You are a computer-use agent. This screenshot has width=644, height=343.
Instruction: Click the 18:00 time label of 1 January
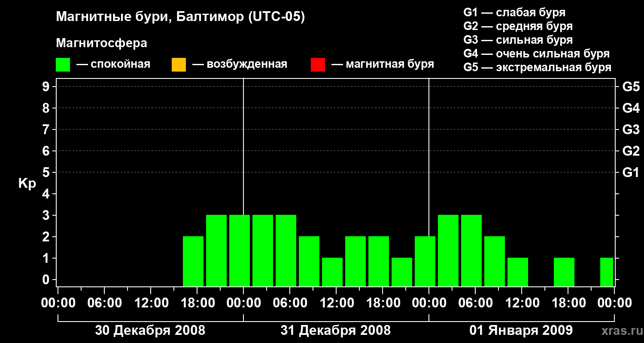(568, 303)
